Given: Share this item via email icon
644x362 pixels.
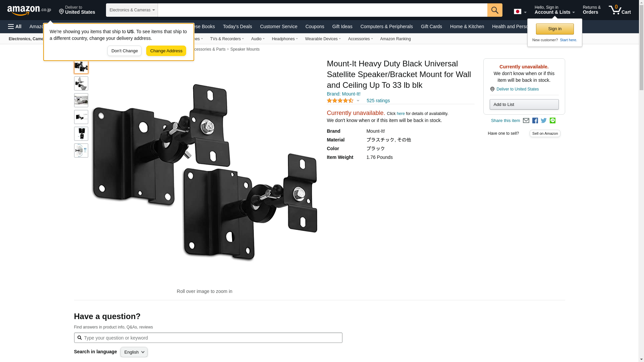Looking at the screenshot, I should 526,121.
